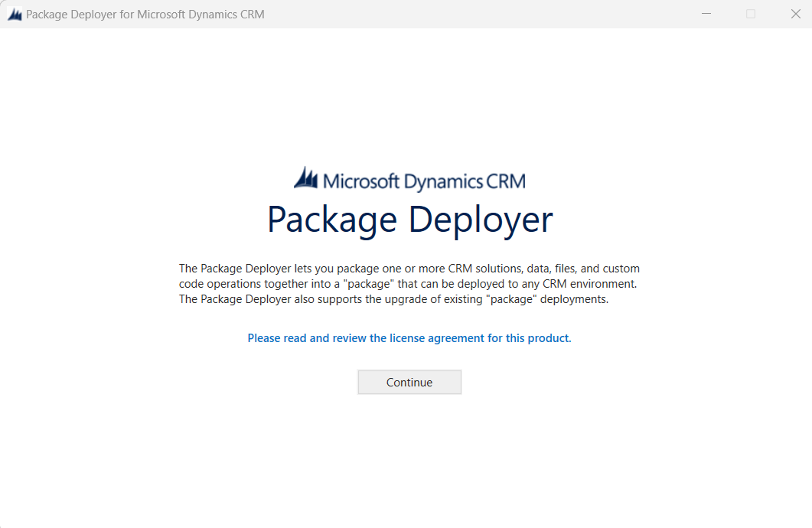
Task: Click the Package Deployer description paragraph
Action: tap(409, 284)
